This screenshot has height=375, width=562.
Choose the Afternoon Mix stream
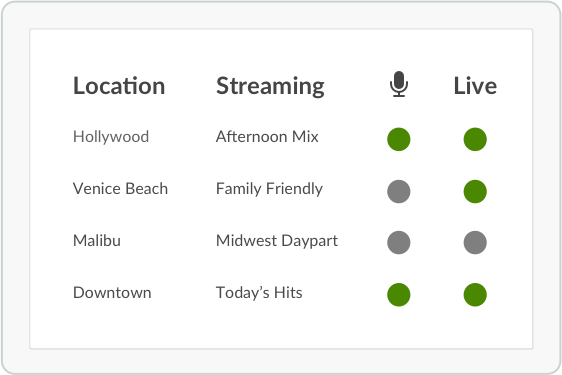[x=267, y=137]
